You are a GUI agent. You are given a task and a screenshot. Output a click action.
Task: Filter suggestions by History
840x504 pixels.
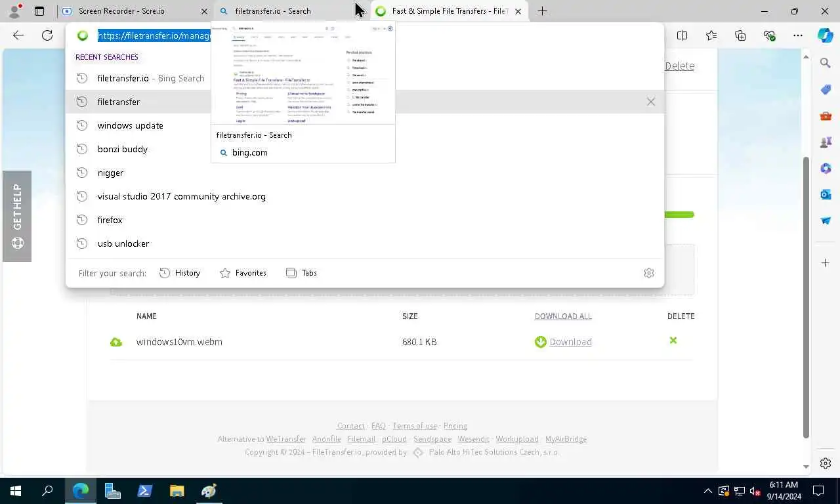[x=180, y=273]
